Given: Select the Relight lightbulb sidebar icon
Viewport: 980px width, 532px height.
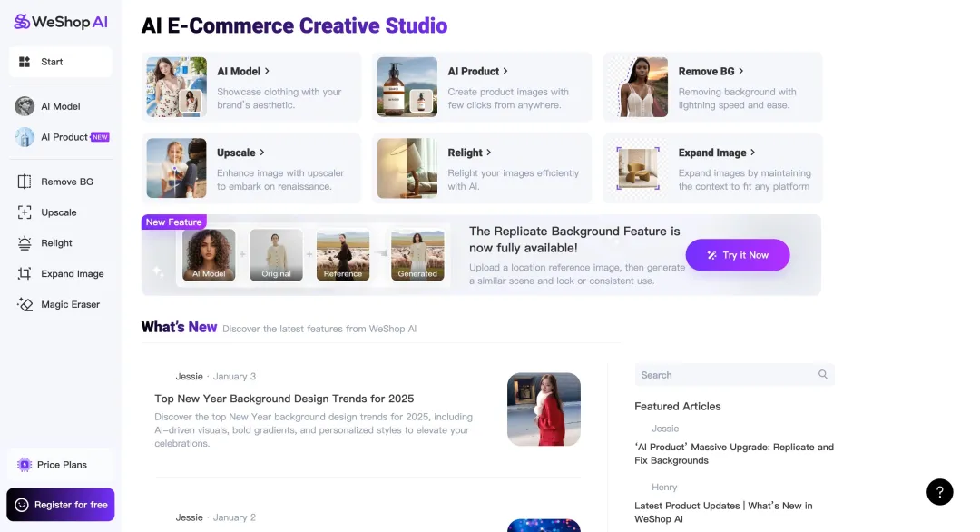Looking at the screenshot, I should (x=24, y=243).
